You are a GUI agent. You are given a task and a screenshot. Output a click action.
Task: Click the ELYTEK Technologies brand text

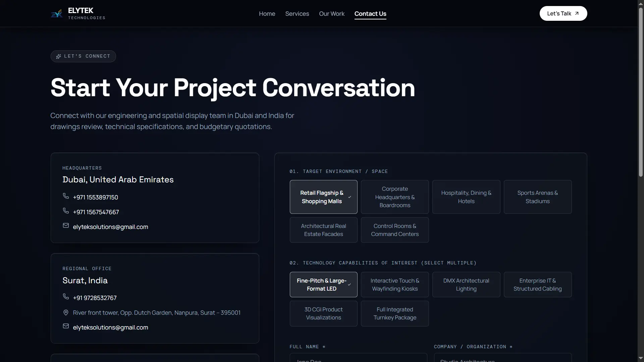pyautogui.click(x=87, y=14)
